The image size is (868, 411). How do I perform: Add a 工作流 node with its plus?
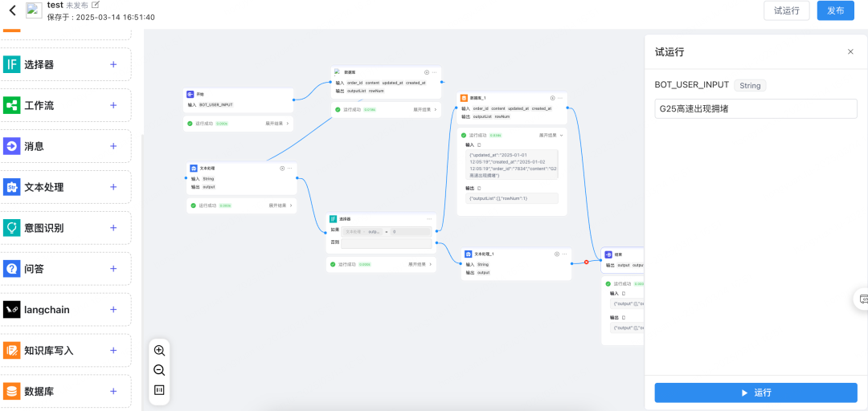pyautogui.click(x=113, y=105)
